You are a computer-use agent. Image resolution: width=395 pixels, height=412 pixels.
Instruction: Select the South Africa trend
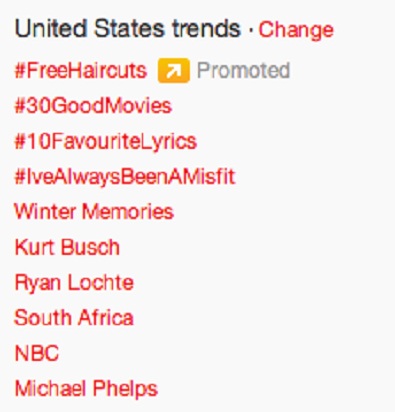pyautogui.click(x=74, y=317)
